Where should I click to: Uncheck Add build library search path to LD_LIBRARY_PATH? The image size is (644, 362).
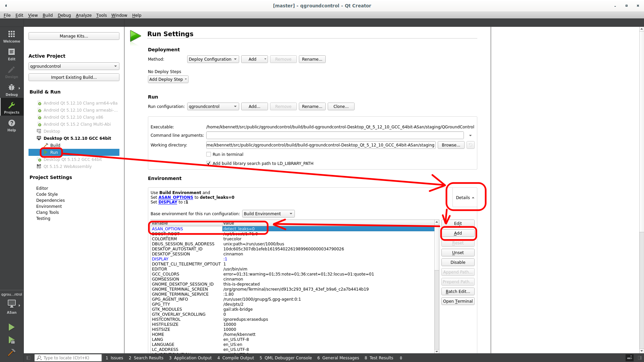click(209, 163)
